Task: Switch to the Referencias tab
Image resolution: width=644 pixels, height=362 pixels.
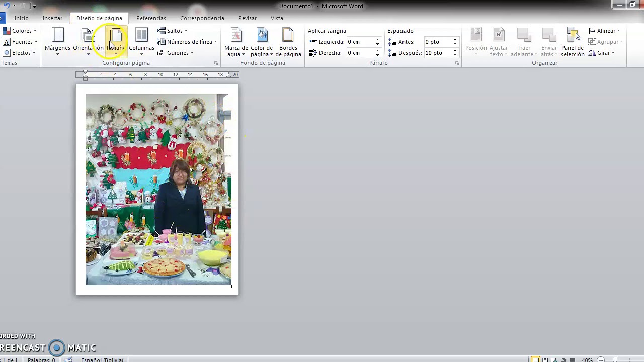Action: click(x=151, y=18)
